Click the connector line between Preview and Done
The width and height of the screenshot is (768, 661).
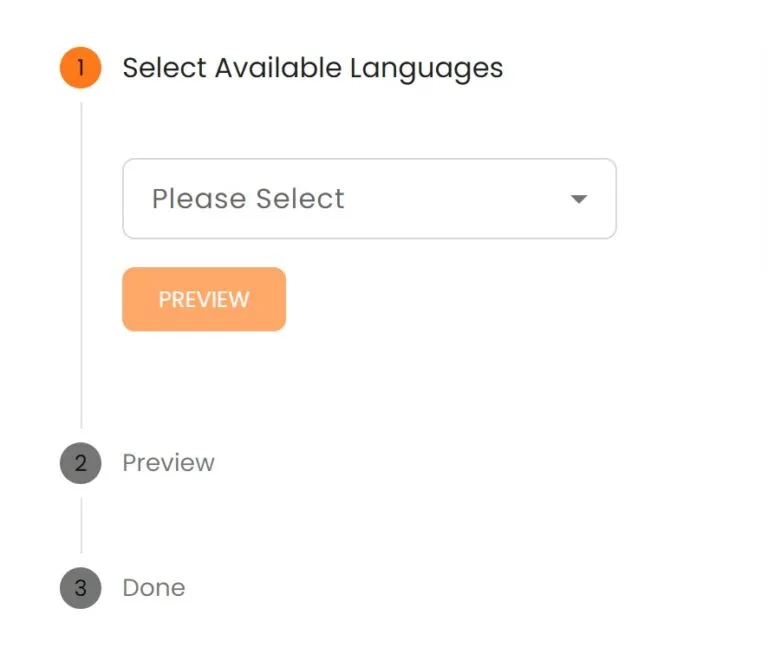point(81,525)
